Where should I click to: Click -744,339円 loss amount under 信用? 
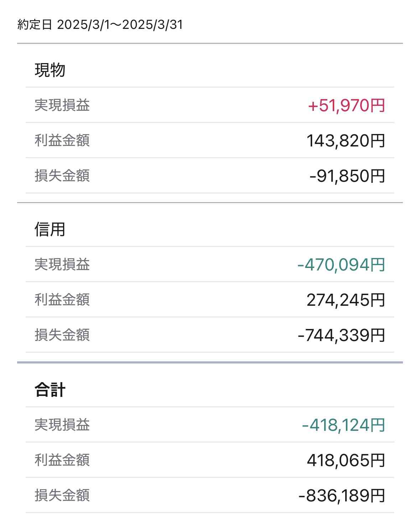point(341,335)
